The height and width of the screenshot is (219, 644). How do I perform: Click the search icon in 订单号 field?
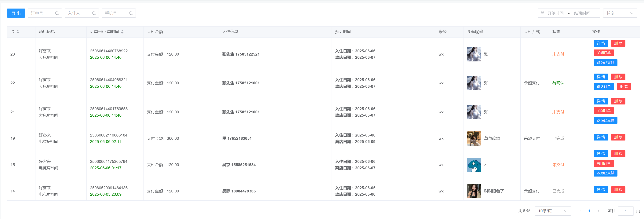(x=57, y=13)
